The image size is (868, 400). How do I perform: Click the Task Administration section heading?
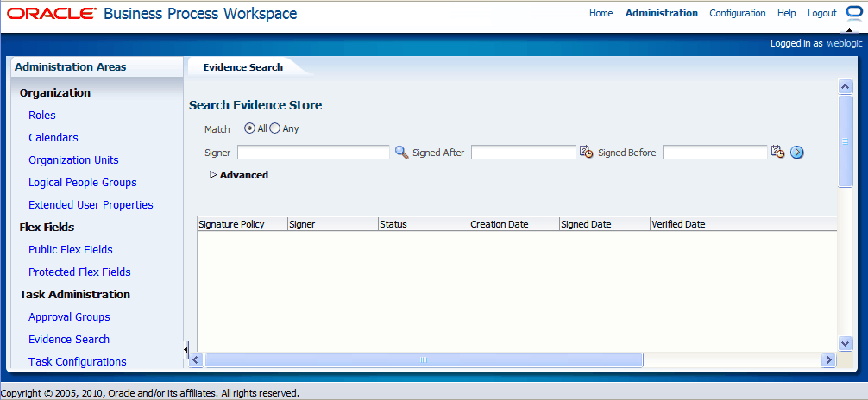[x=75, y=294]
